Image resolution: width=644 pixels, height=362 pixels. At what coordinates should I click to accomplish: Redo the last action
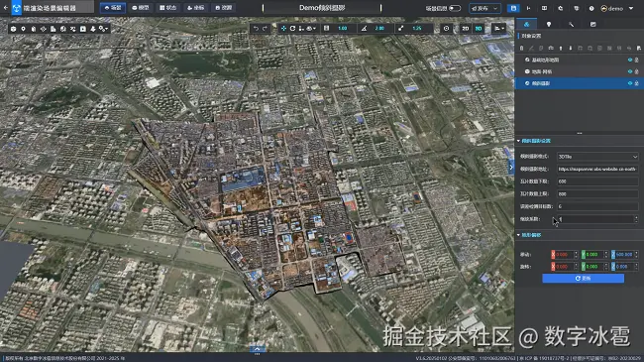265,29
